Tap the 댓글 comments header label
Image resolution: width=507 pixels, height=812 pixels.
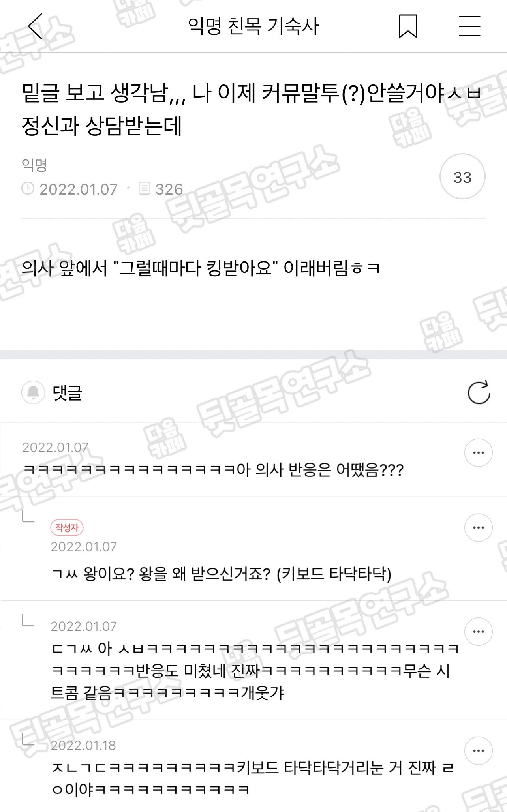[67, 393]
